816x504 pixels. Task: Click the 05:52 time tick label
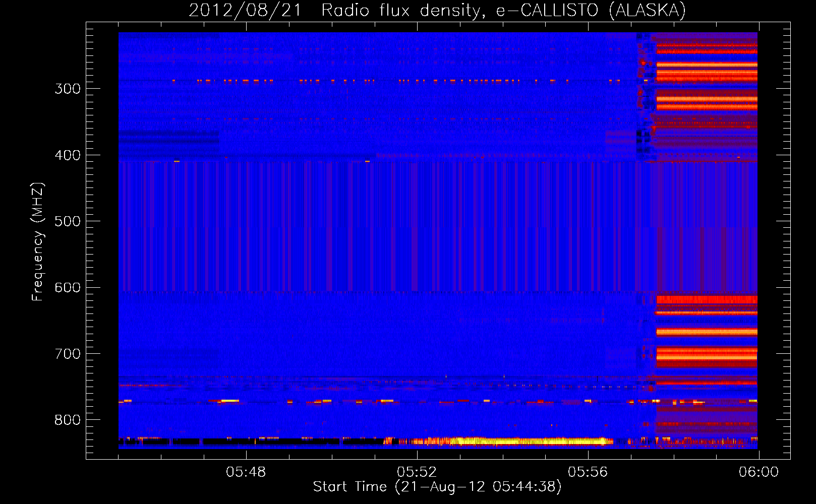coord(417,472)
